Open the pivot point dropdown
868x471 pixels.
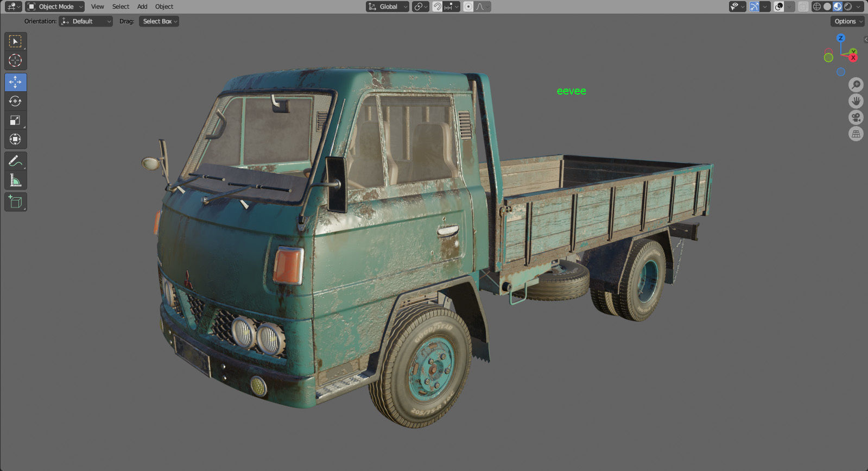420,7
